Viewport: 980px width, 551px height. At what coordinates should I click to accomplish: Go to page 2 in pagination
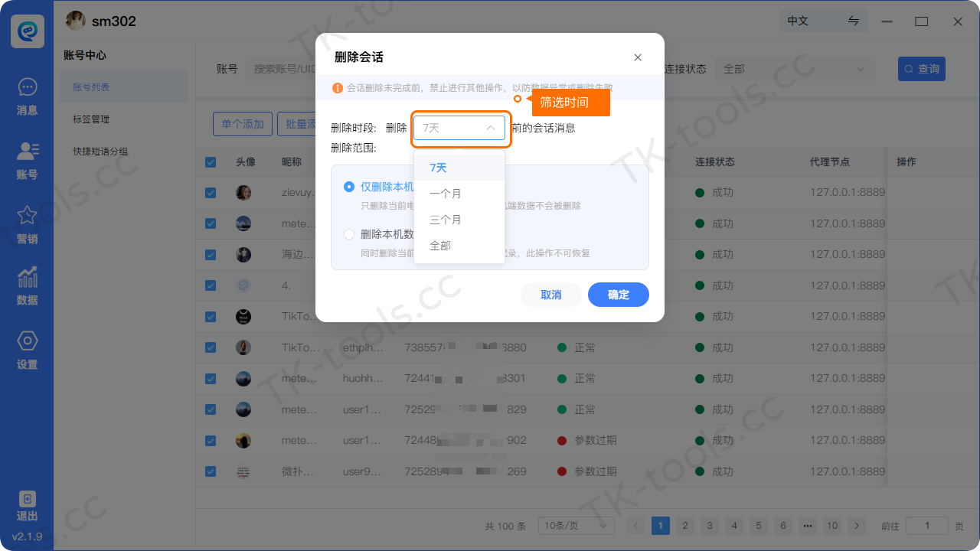685,526
